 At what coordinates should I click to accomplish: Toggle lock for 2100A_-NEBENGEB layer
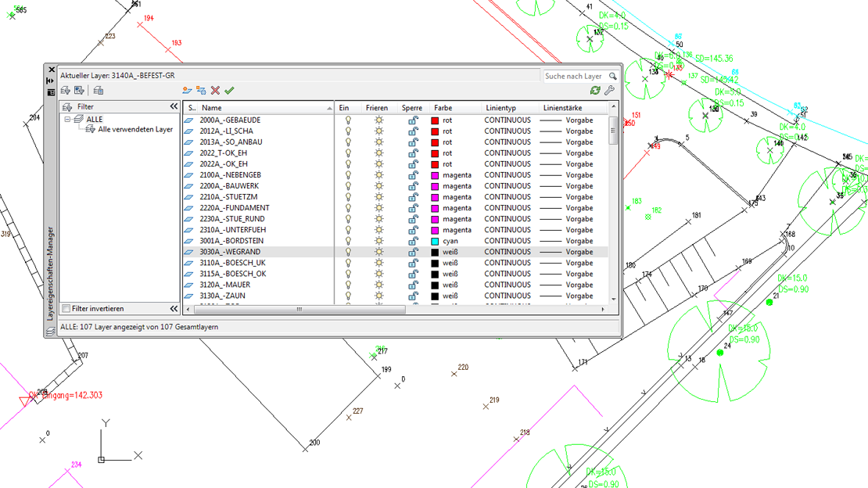[413, 175]
